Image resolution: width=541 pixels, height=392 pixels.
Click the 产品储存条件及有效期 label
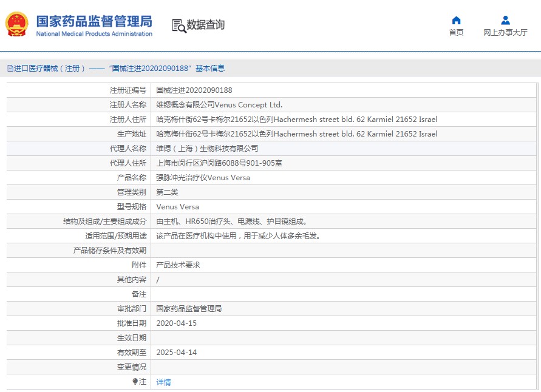110,250
